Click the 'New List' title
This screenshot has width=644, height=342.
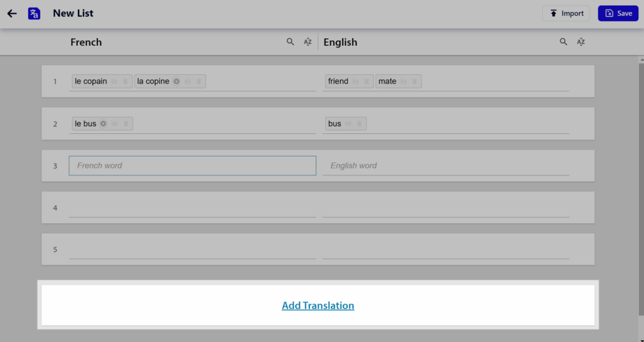[x=73, y=14]
